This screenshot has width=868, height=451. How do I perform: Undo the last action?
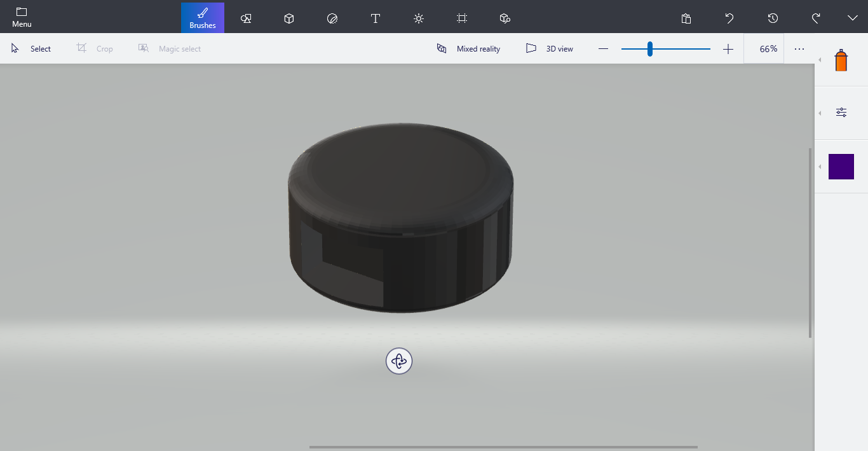(x=729, y=18)
